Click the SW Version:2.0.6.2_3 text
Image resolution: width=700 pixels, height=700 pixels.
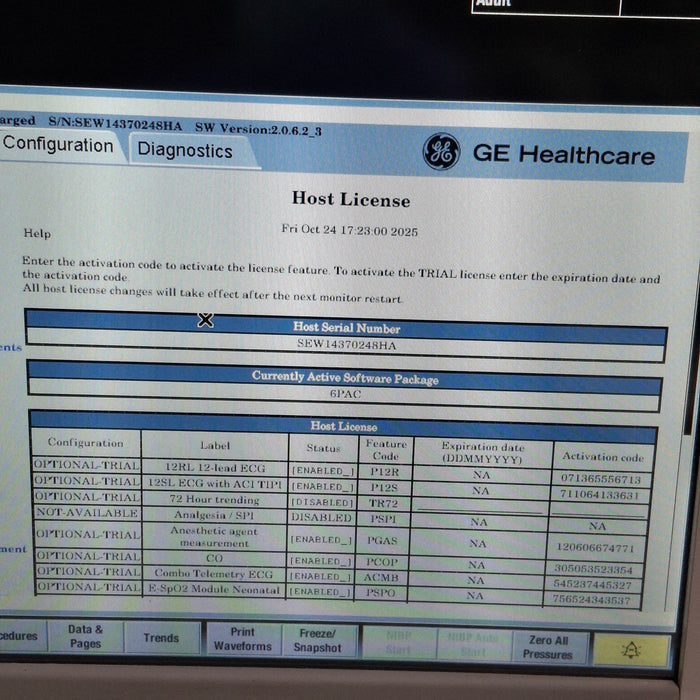pyautogui.click(x=258, y=129)
